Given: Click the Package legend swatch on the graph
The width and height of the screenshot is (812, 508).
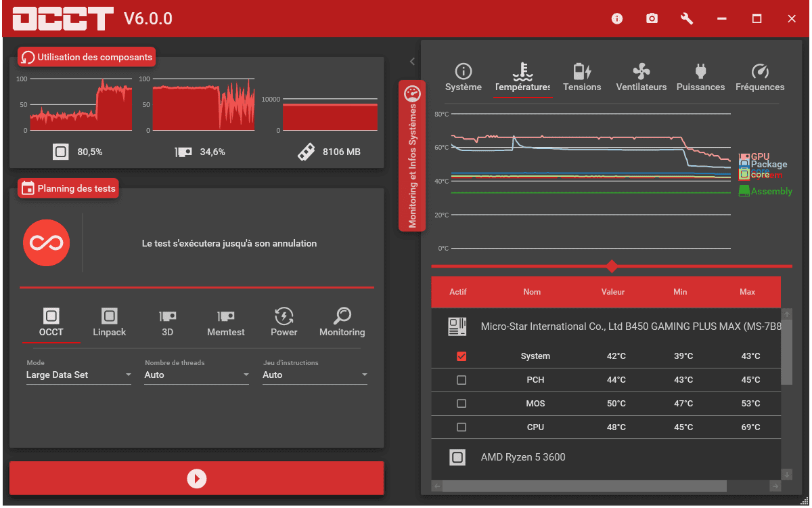Looking at the screenshot, I should [x=744, y=164].
